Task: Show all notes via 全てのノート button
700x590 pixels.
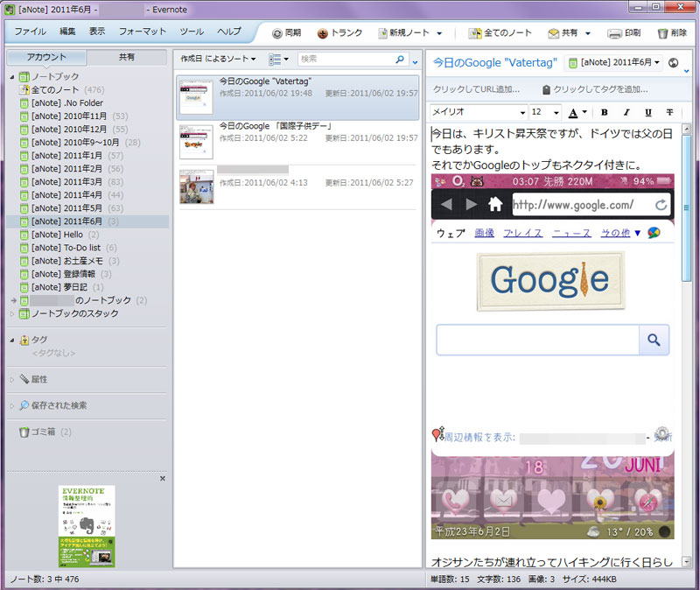Action: 500,33
